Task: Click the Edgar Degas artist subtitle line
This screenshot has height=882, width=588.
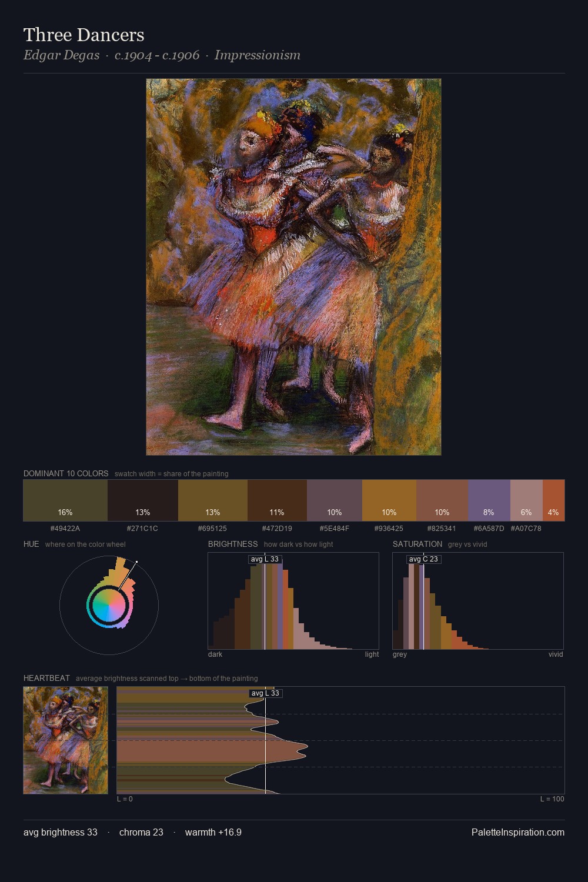Action: pos(162,55)
